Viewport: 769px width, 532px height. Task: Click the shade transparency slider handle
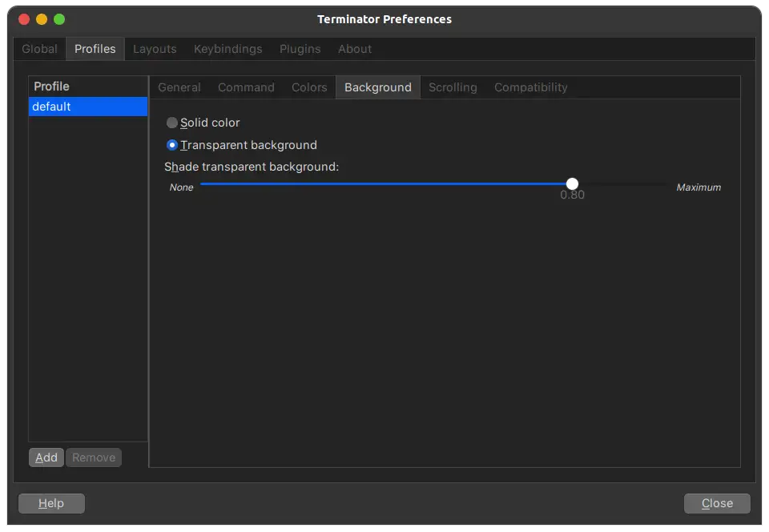[x=572, y=183]
